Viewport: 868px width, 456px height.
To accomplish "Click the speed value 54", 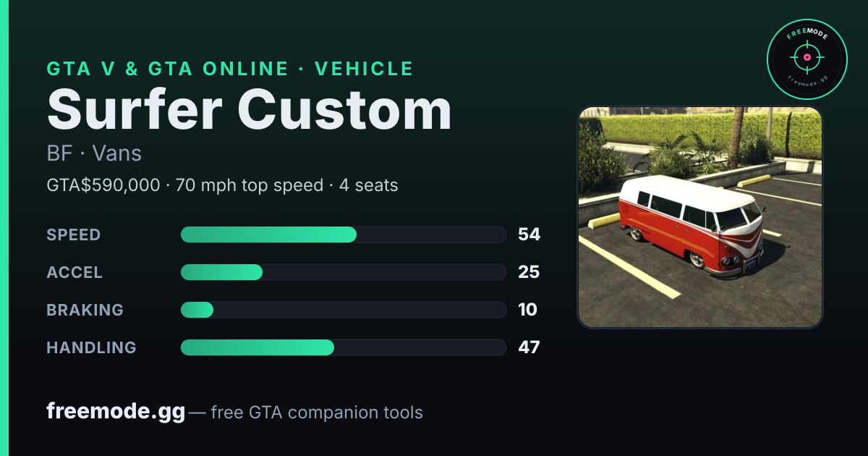I will [529, 235].
